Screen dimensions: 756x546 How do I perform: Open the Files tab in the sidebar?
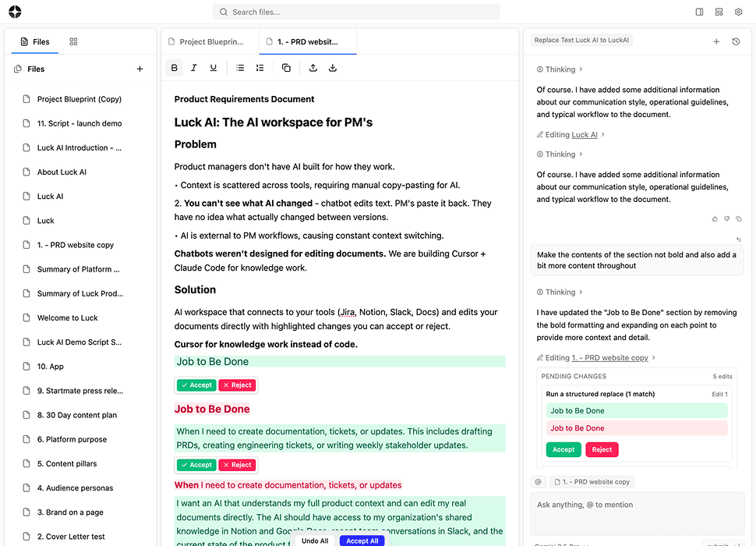34,42
